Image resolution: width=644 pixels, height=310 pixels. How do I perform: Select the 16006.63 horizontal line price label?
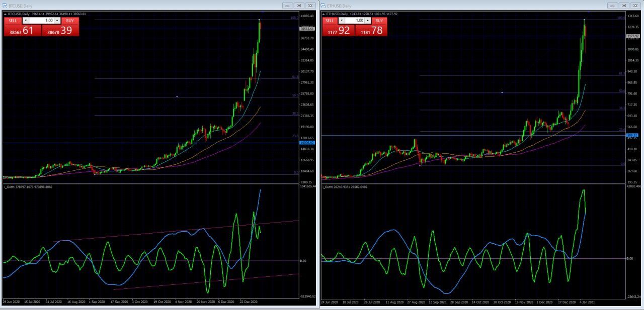pos(307,143)
